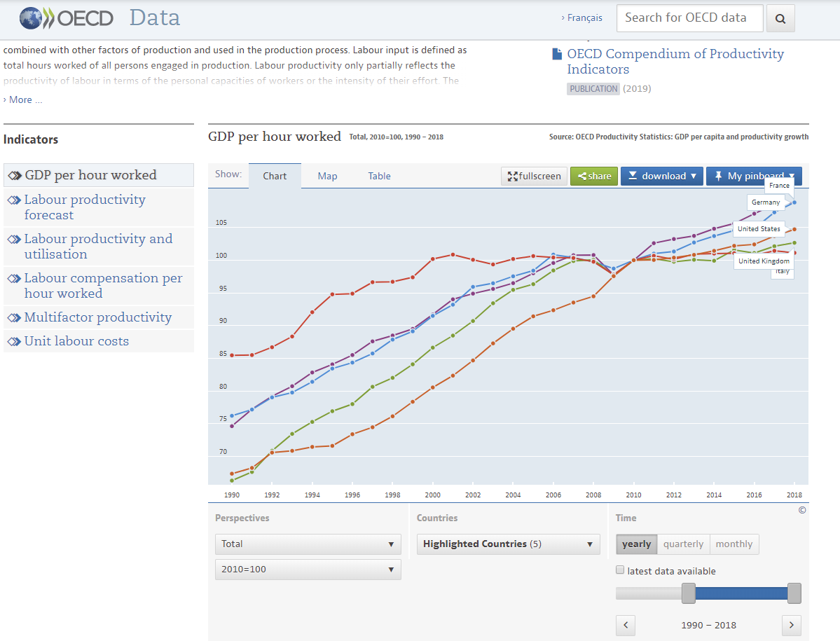Switch to the Table tab
The image size is (840, 641).
[x=379, y=177]
